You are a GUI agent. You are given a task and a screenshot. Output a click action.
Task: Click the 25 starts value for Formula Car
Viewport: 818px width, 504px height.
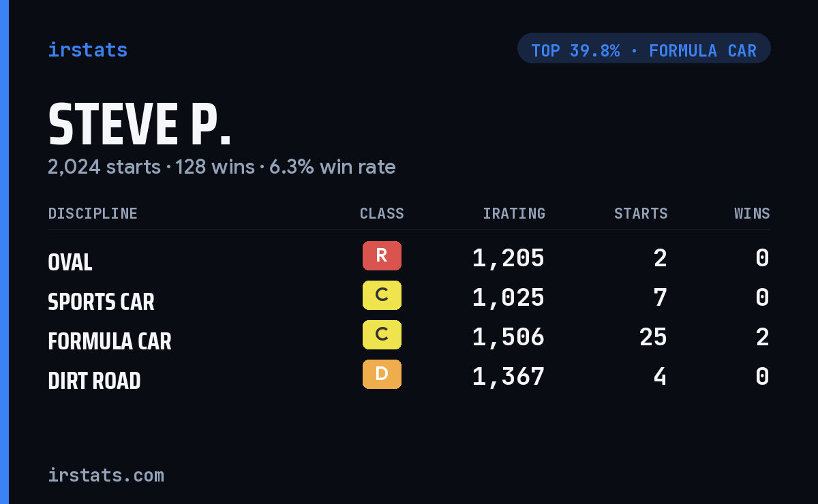tap(653, 337)
